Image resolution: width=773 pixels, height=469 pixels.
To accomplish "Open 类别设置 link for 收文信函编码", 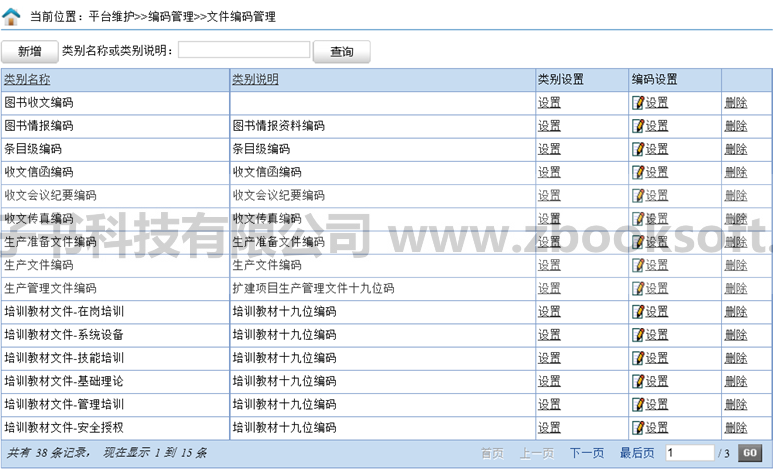I will click(x=549, y=172).
